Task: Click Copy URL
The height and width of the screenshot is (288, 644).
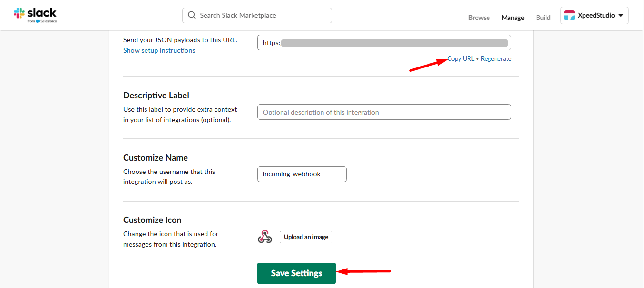Action: click(x=460, y=58)
